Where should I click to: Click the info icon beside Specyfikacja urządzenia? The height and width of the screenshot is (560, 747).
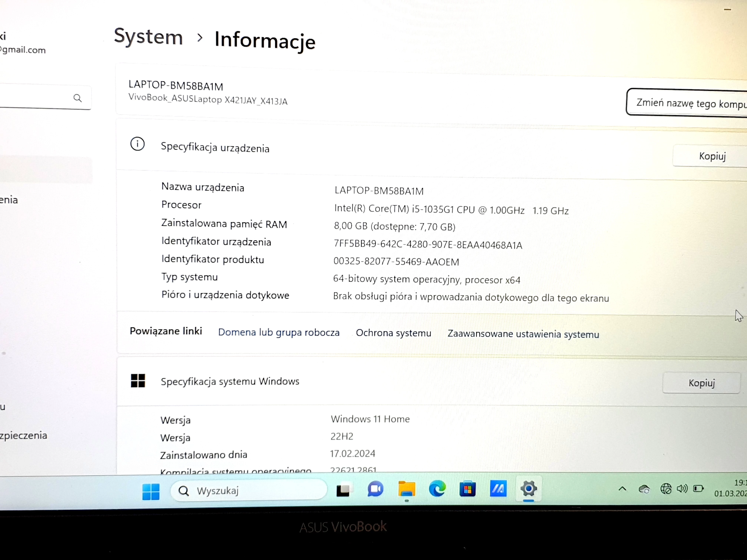137,144
